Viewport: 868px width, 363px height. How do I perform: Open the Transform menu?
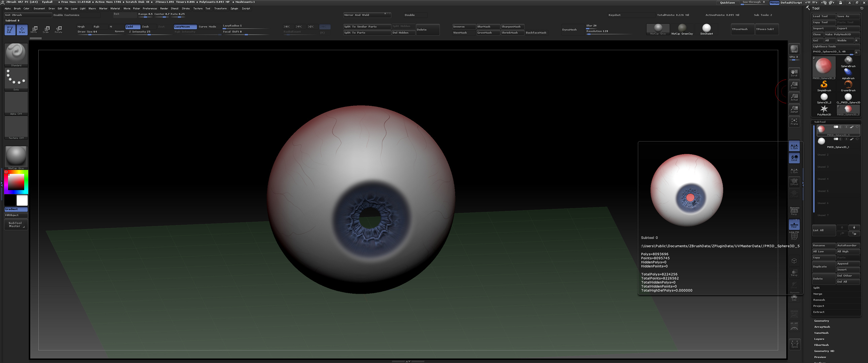[x=220, y=8]
